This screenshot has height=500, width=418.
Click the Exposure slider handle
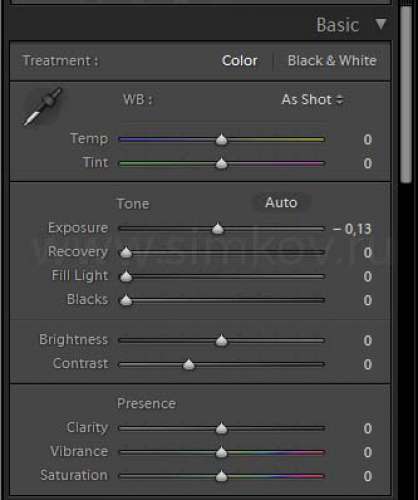[218, 229]
